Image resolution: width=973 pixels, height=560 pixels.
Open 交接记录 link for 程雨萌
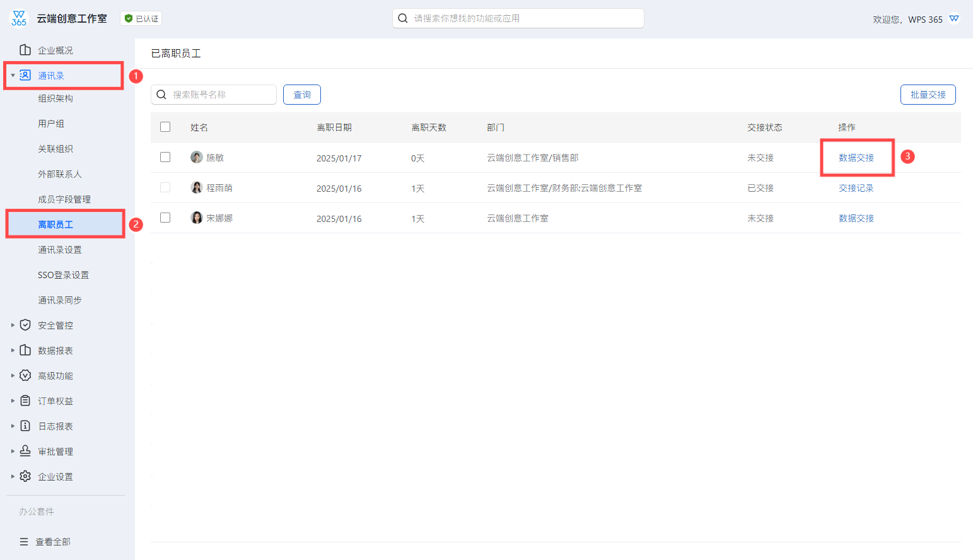point(856,188)
